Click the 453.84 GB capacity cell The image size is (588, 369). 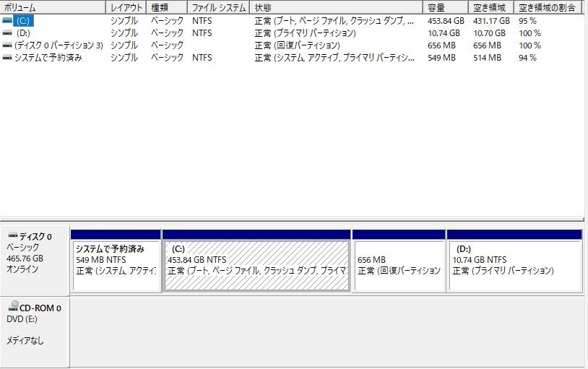tap(446, 21)
